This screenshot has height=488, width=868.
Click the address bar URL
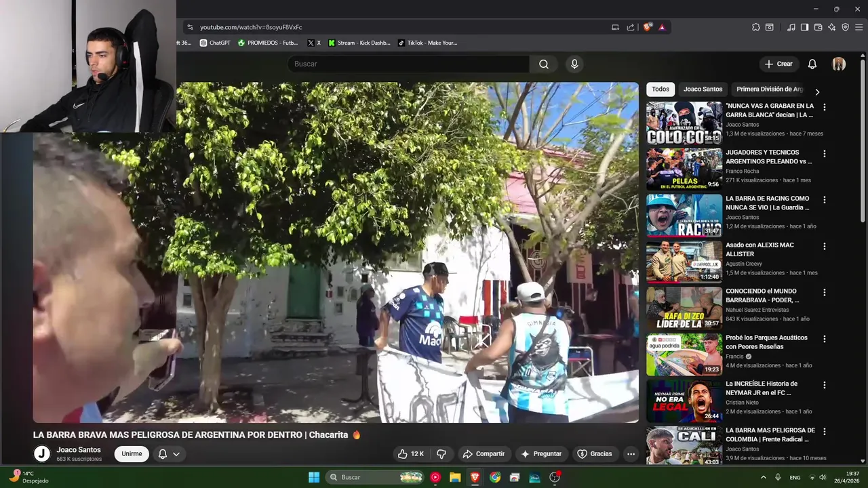coord(251,27)
